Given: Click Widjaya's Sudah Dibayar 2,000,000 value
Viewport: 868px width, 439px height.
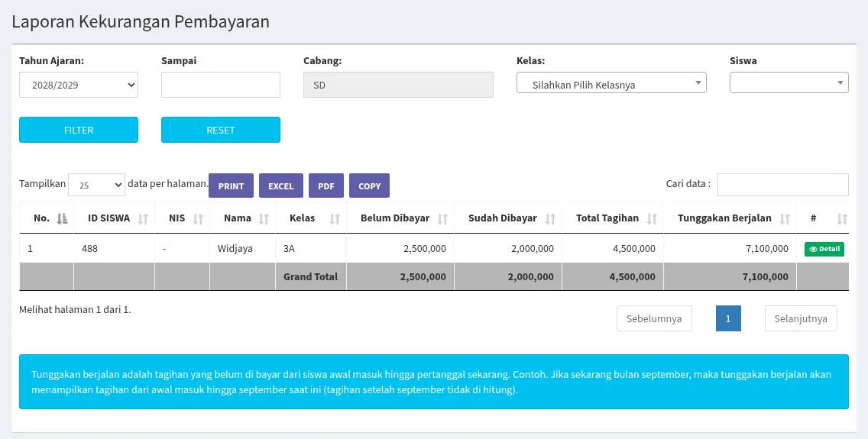Looking at the screenshot, I should click(533, 249).
